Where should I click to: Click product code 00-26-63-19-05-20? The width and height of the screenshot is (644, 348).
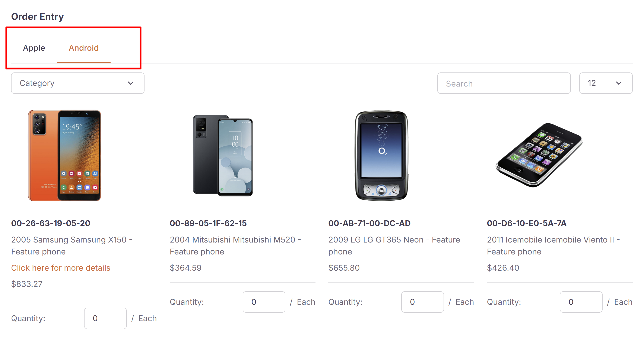pyautogui.click(x=51, y=223)
